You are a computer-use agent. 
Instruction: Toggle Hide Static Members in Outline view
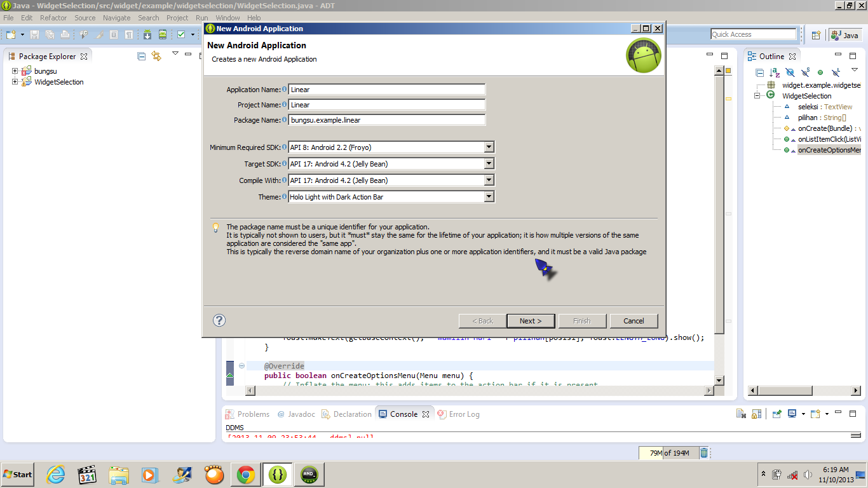(x=805, y=72)
